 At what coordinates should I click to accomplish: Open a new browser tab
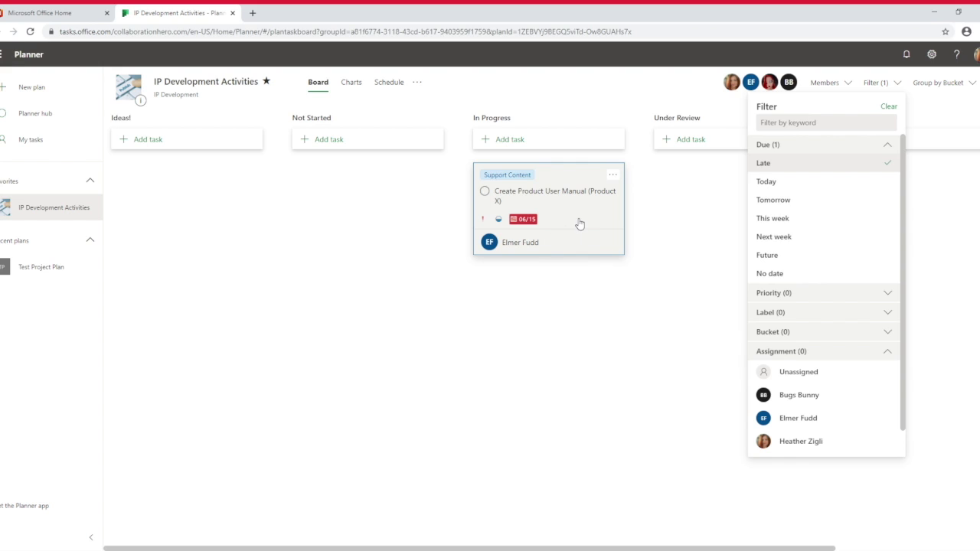253,13
